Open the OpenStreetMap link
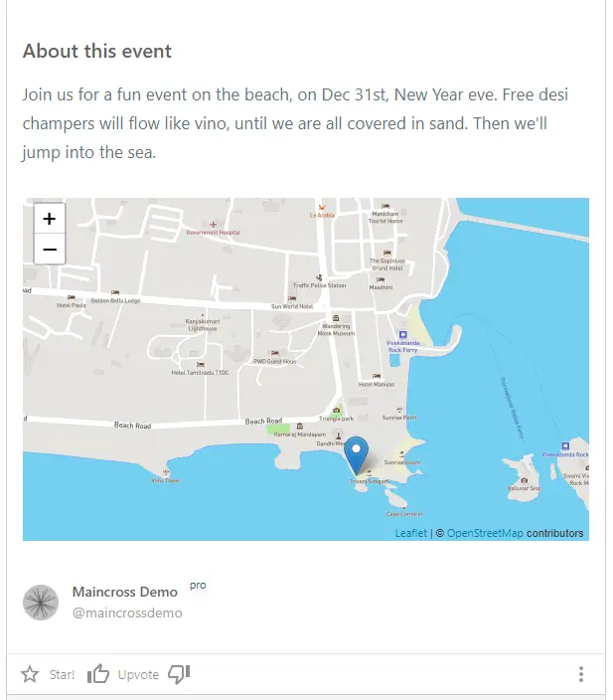The image size is (613, 700). pyautogui.click(x=485, y=533)
